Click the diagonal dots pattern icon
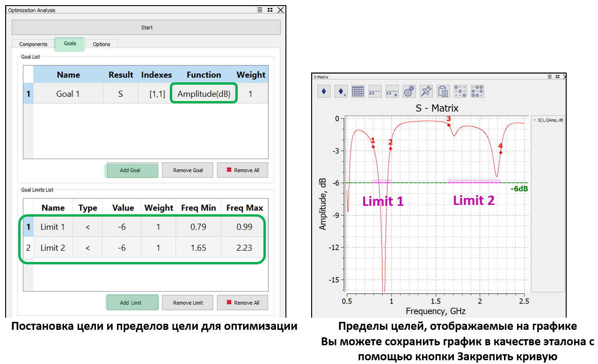This screenshot has width=598, height=364. (x=460, y=91)
